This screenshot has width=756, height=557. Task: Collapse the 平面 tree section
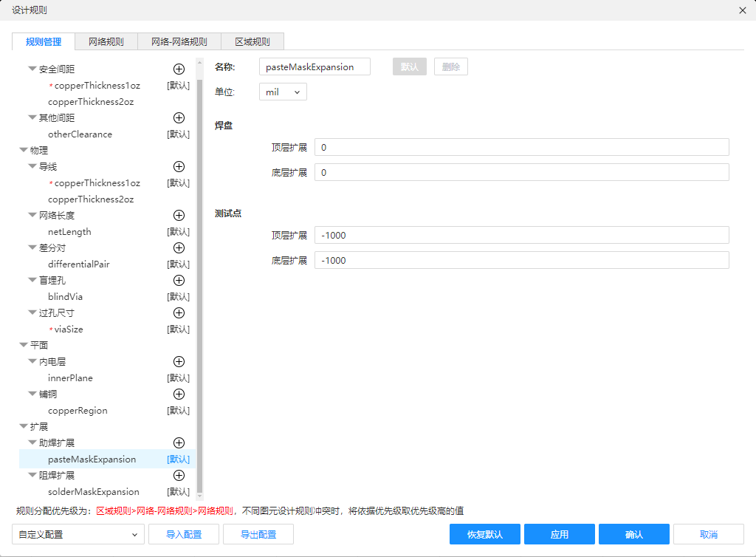click(23, 345)
